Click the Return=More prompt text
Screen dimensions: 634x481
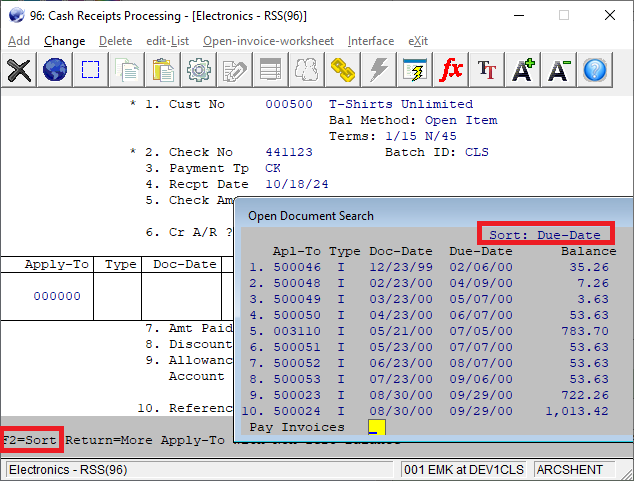(109, 440)
